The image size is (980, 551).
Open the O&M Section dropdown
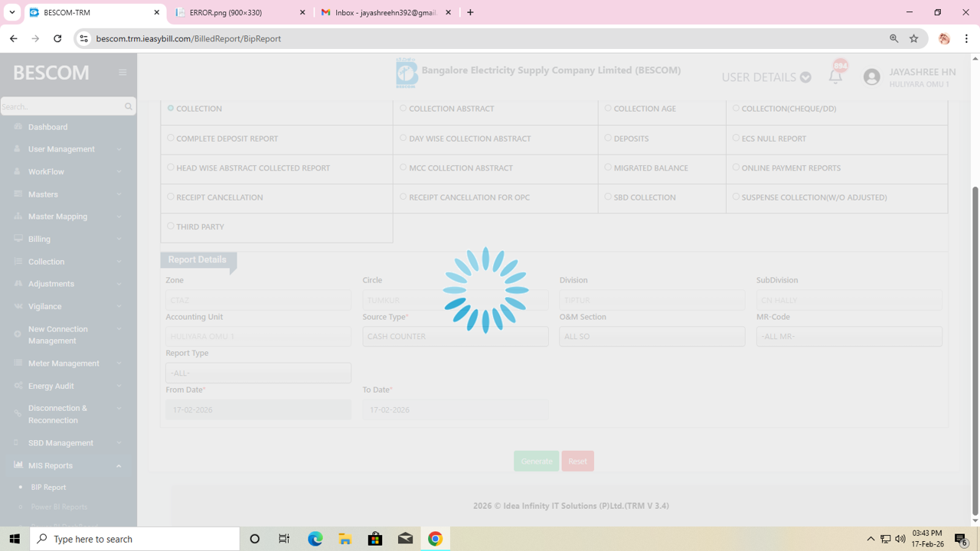[x=652, y=337]
